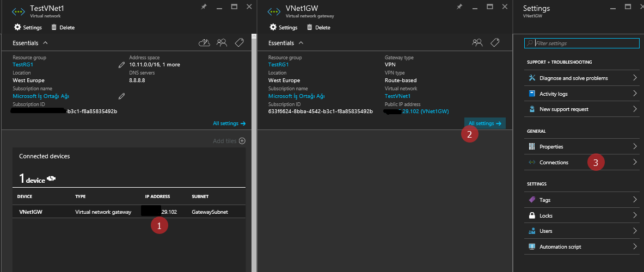Click the wrench icon beside Diagnose and solve problems
The image size is (644, 272).
(532, 78)
